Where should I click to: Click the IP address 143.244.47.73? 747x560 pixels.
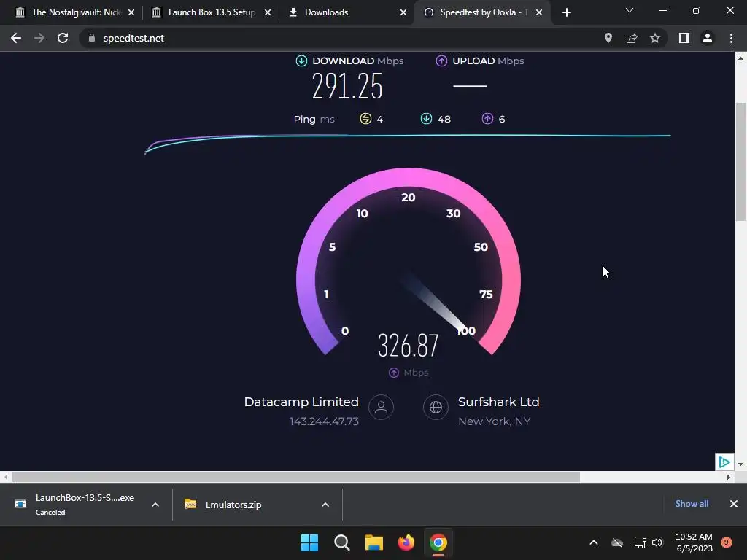point(324,421)
